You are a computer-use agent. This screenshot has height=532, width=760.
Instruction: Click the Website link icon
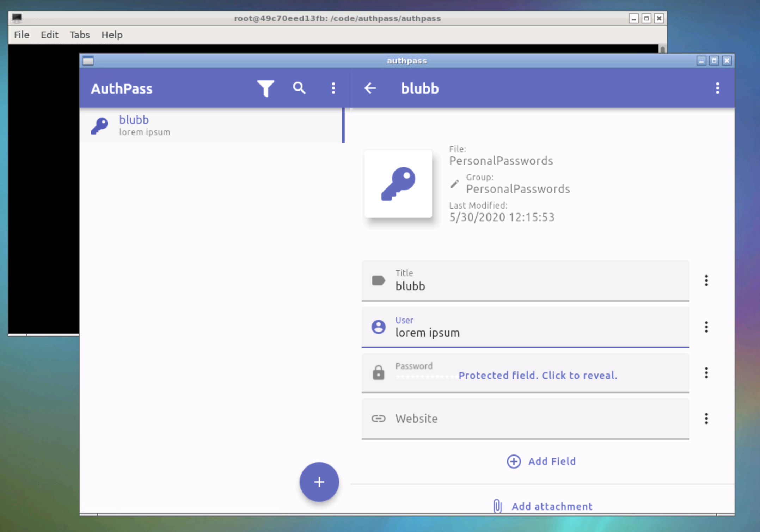click(x=378, y=419)
